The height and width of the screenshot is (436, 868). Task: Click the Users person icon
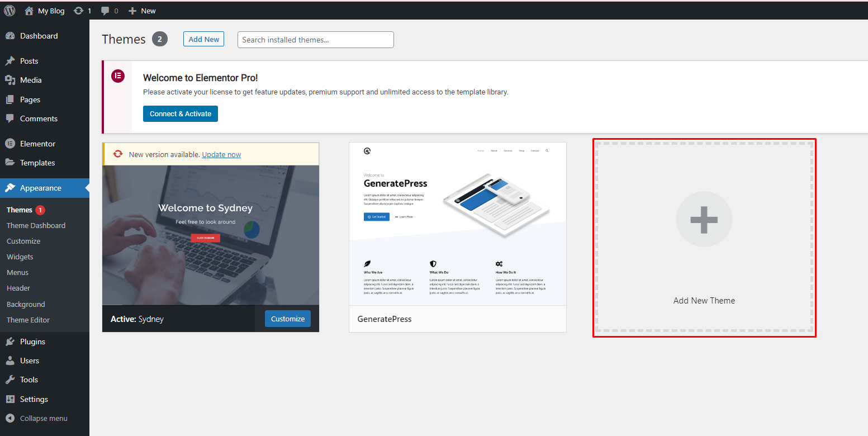click(10, 361)
